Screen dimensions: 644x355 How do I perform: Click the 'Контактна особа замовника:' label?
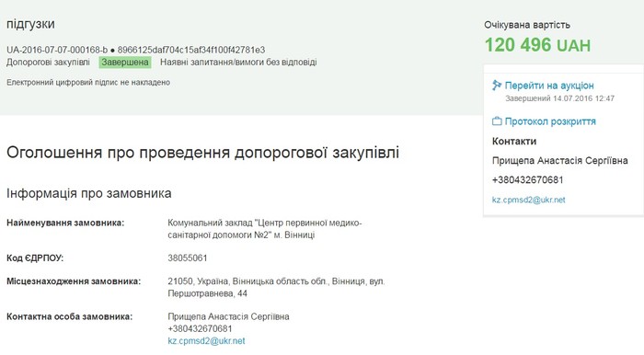pyautogui.click(x=69, y=317)
